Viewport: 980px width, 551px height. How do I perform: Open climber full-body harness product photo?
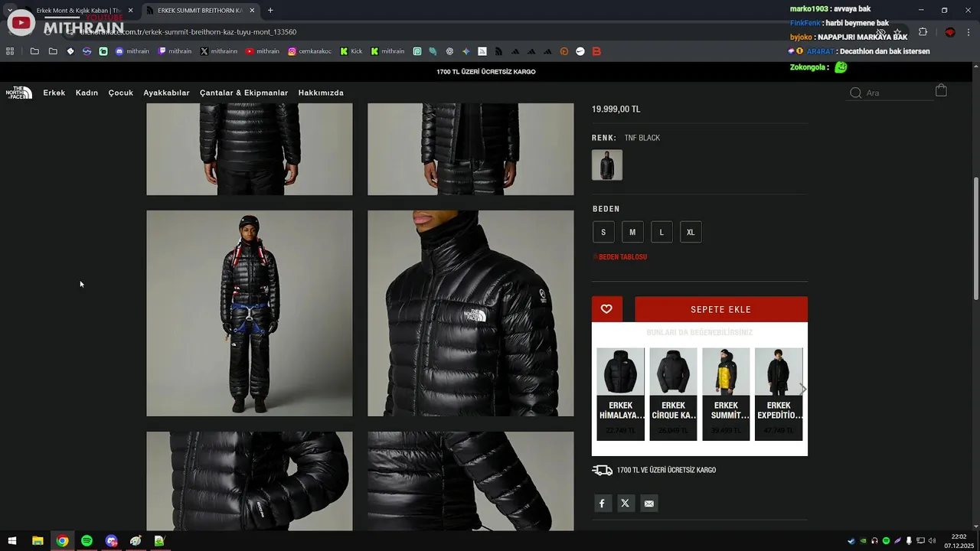pos(250,313)
